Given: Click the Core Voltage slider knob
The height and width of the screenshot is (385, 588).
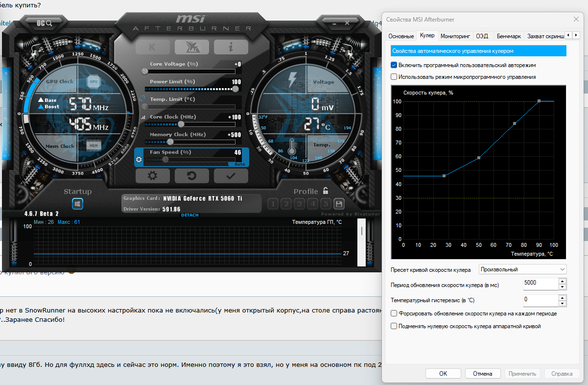Looking at the screenshot, I should pyautogui.click(x=144, y=71).
